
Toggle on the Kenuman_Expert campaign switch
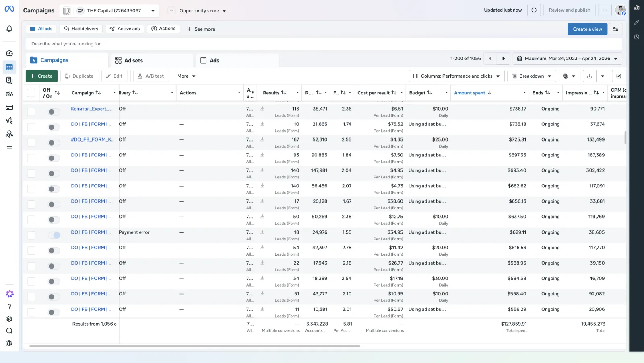54,112
